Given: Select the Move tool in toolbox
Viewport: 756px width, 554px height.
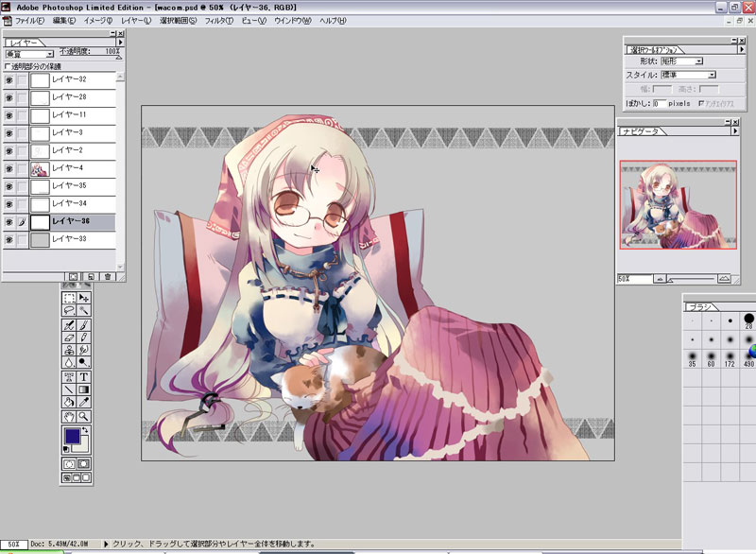Looking at the screenshot, I should pyautogui.click(x=84, y=298).
